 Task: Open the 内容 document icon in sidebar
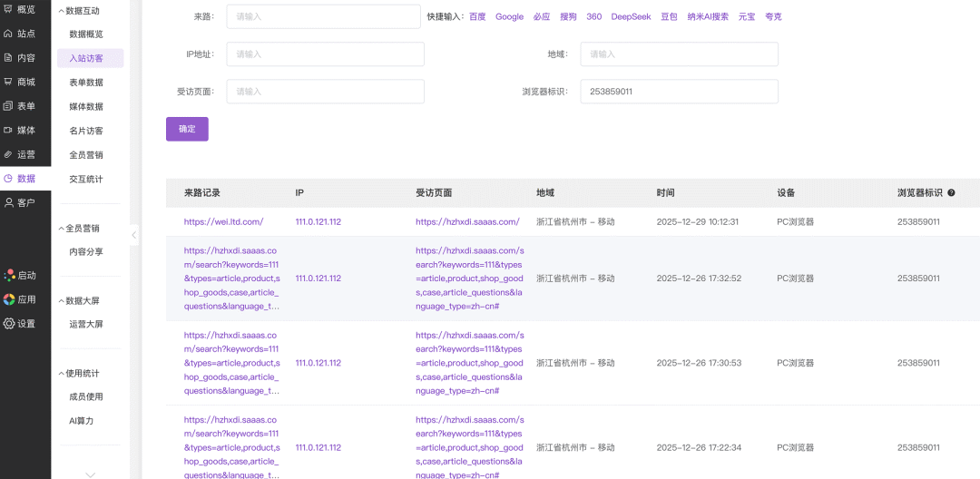click(9, 58)
